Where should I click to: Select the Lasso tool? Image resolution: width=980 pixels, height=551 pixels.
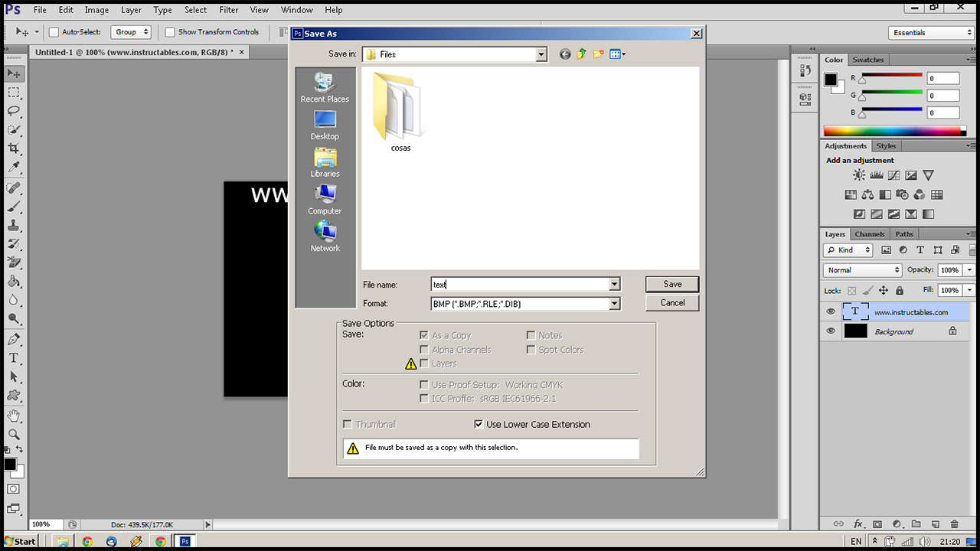click(14, 111)
